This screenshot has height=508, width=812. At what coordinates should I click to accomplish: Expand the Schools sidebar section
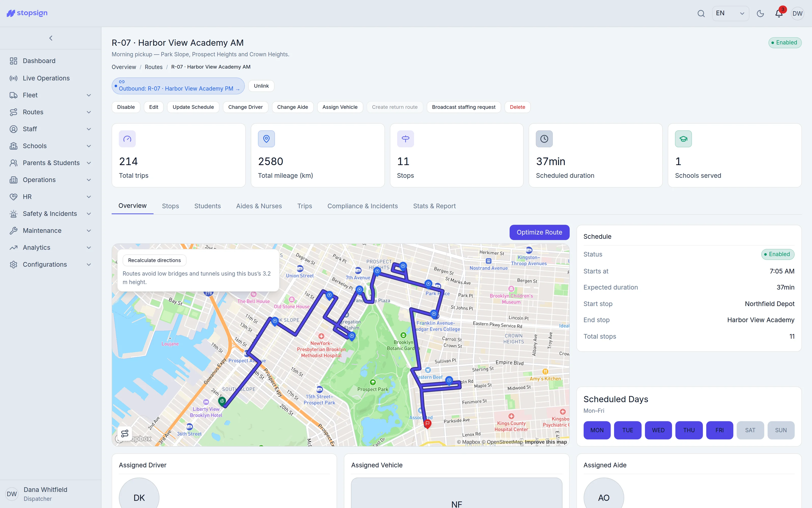click(50, 146)
